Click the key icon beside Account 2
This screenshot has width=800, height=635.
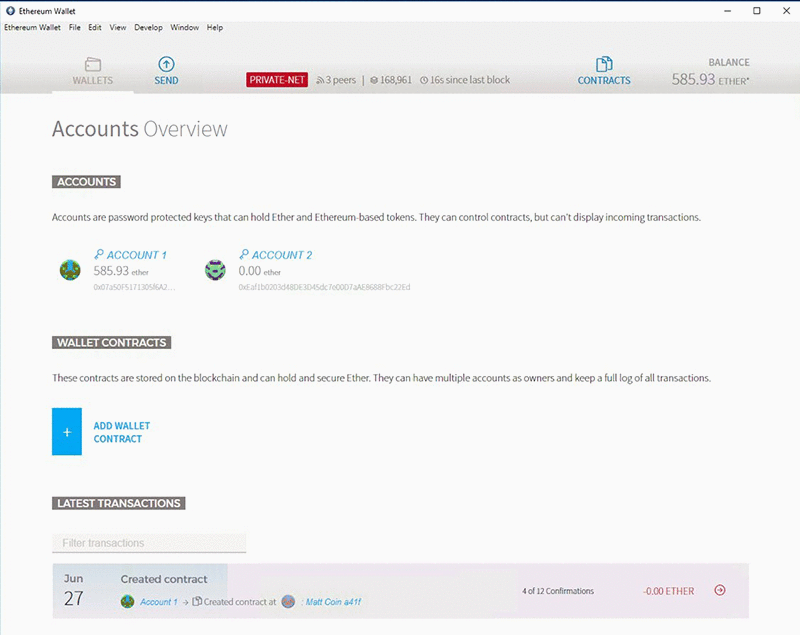coord(244,254)
